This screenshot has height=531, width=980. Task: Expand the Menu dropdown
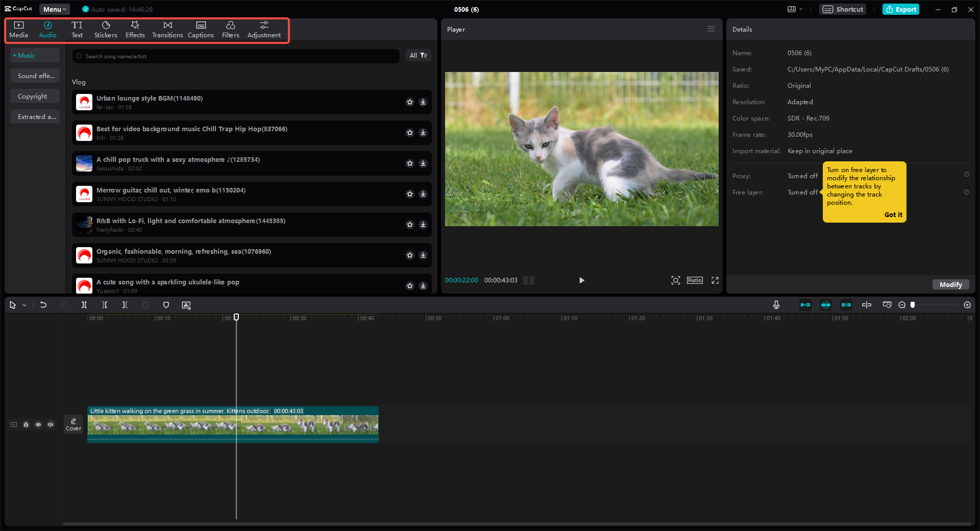54,9
